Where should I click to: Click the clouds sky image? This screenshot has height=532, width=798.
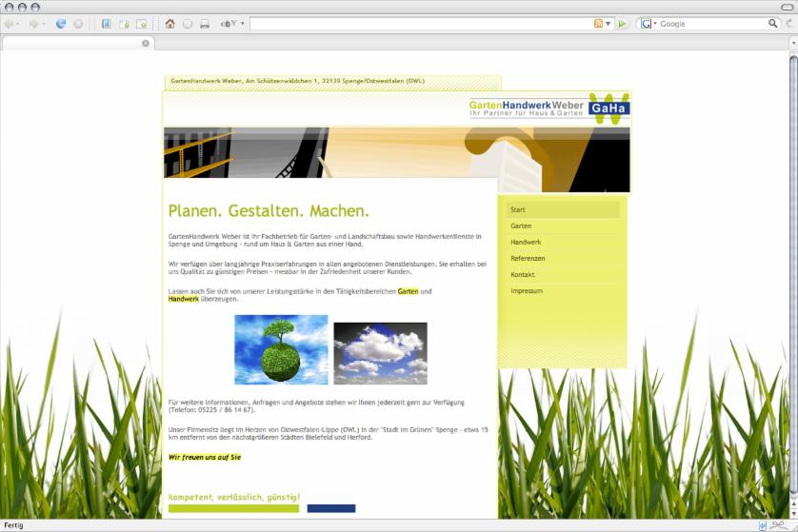[x=380, y=352]
